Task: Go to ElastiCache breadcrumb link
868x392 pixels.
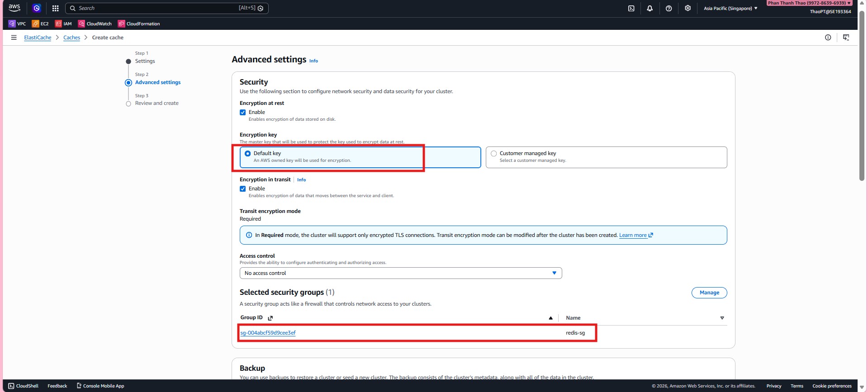Action: click(x=38, y=38)
